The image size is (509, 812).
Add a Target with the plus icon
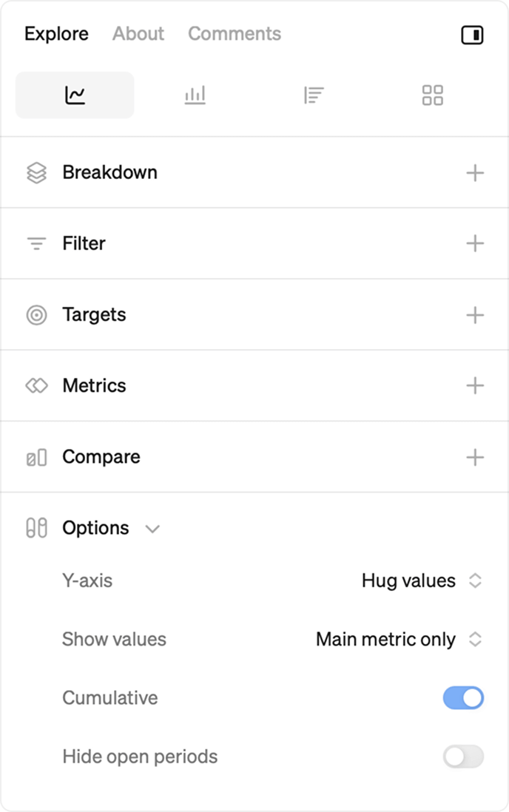pyautogui.click(x=475, y=315)
